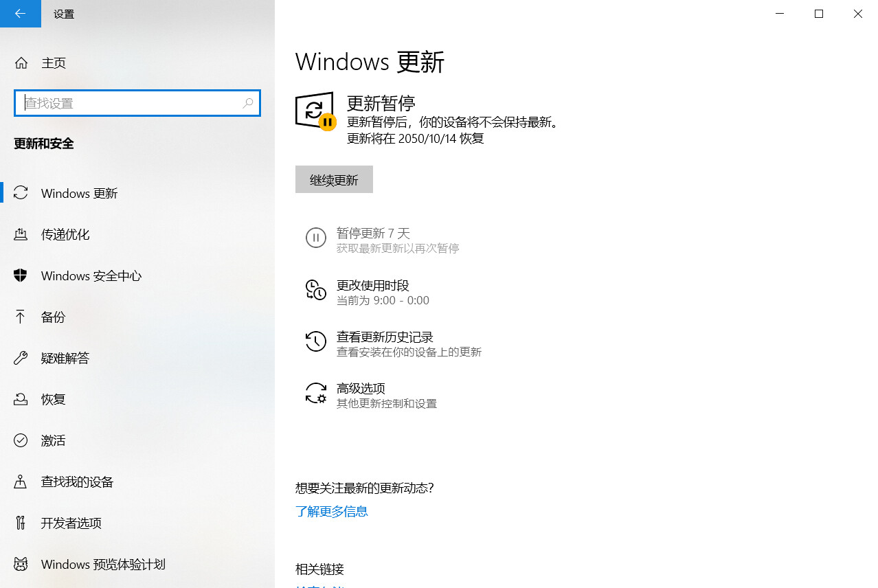
Task: Open 备份 via its upload arrow icon
Action: [x=21, y=317]
